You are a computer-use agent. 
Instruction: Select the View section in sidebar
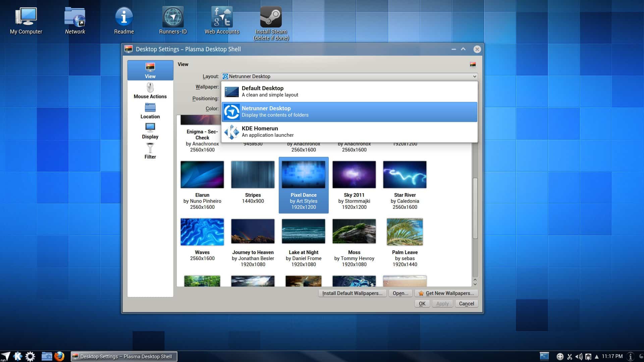tap(150, 70)
